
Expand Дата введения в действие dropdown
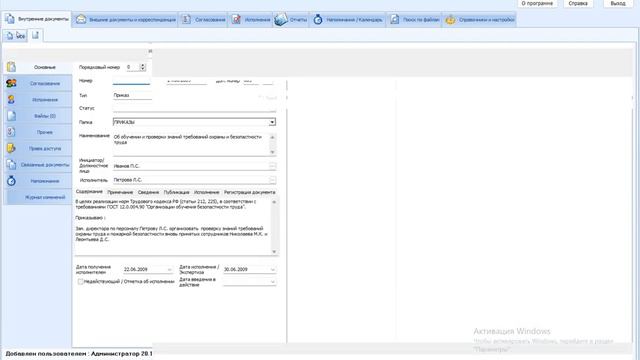[273, 282]
